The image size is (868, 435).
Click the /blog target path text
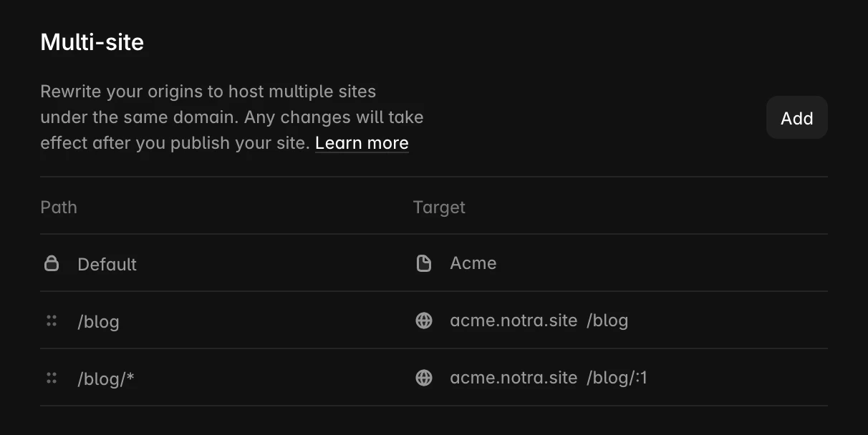607,321
